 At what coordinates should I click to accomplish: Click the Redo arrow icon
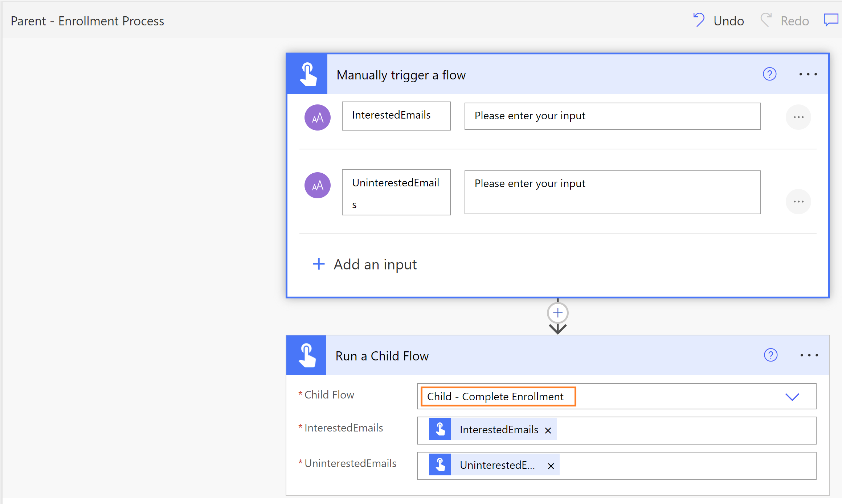click(x=766, y=20)
